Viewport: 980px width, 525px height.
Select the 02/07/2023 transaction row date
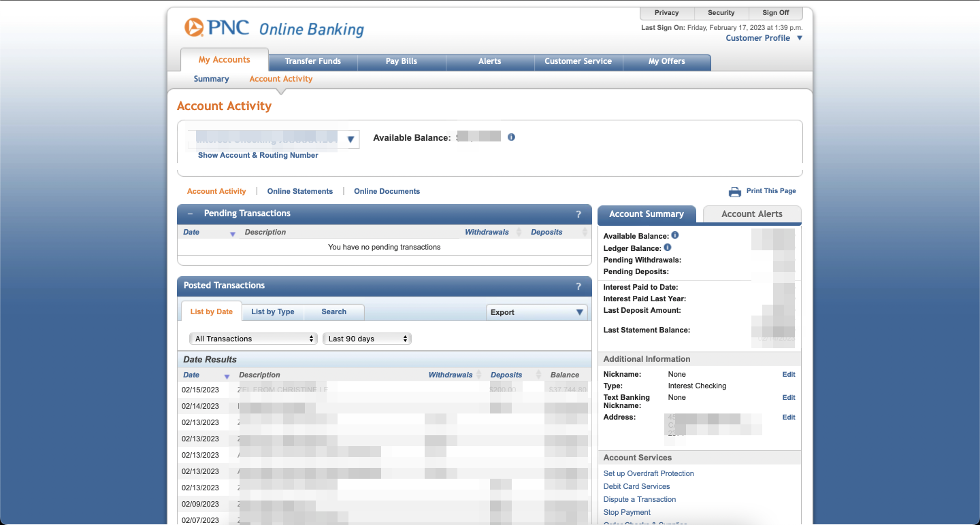[200, 520]
